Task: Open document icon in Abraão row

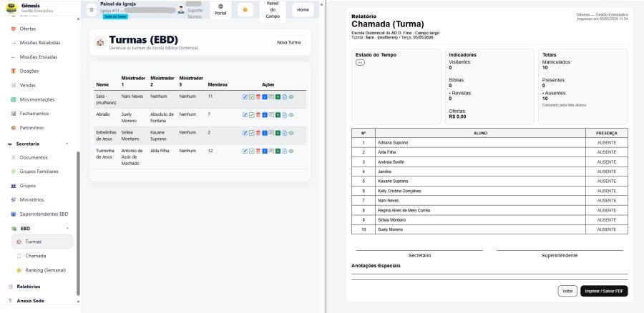Action: (285, 115)
